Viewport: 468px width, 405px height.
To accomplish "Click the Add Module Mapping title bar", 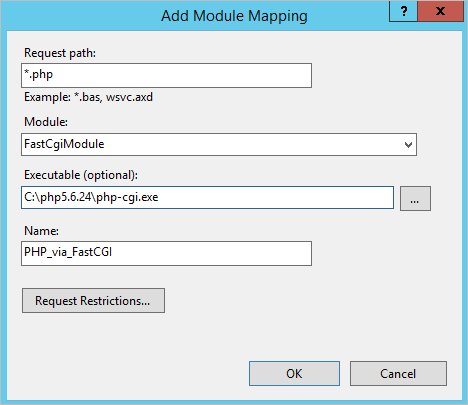I will (x=234, y=16).
